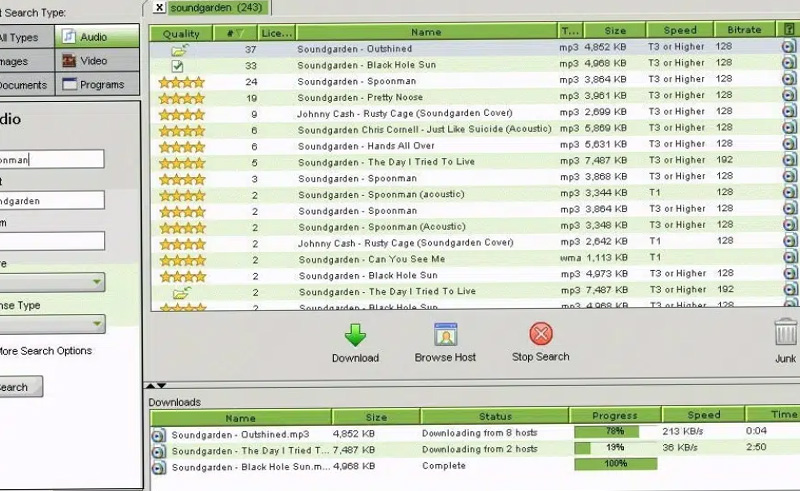Open the License Type dropdown

[x=51, y=324]
